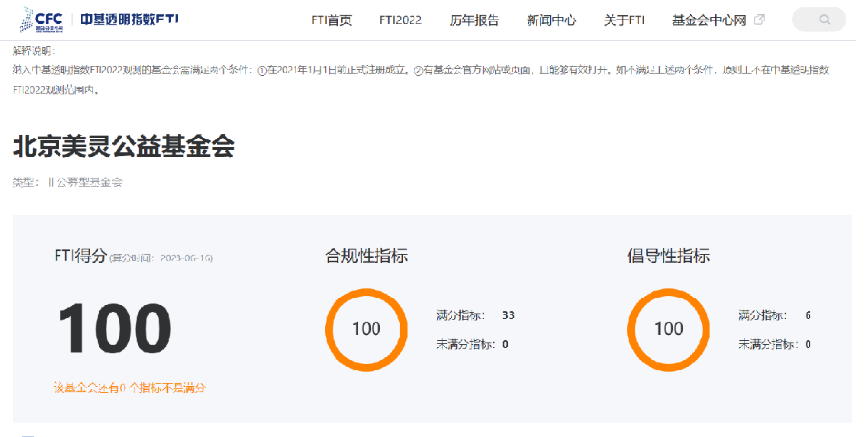The width and height of the screenshot is (868, 437).
Task: Click the external link icon beside 基金会中心网
Action: [759, 20]
